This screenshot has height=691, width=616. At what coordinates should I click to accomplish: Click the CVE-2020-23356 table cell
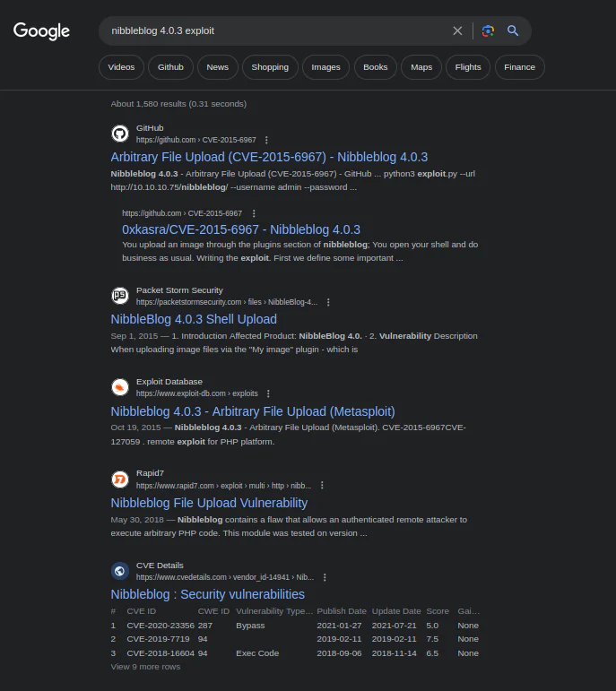click(x=161, y=626)
